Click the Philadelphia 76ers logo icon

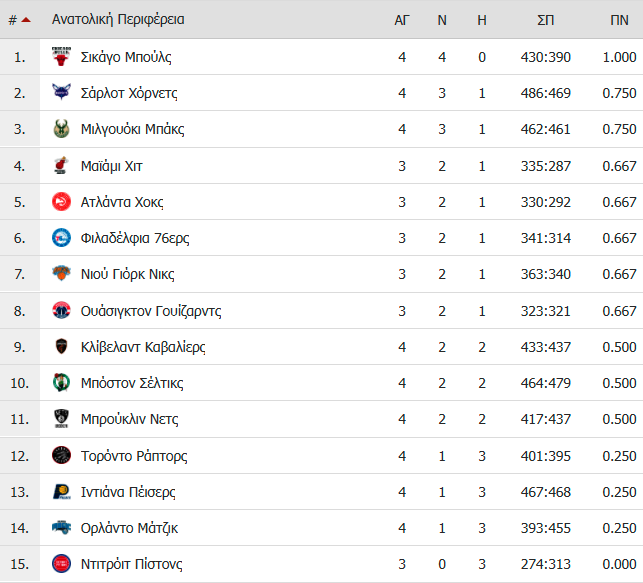pos(61,238)
